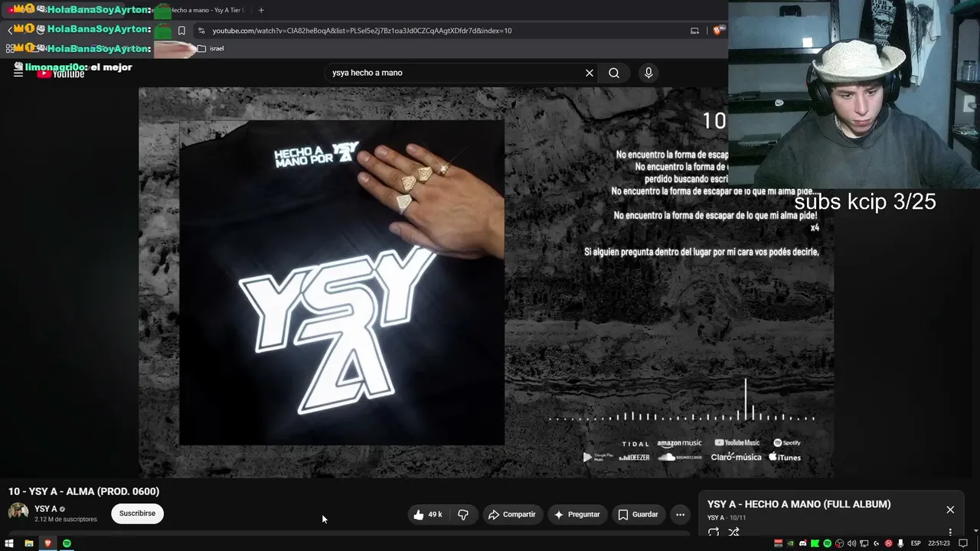Open the network tray icon
This screenshot has width=980, height=551.
pos(864,543)
